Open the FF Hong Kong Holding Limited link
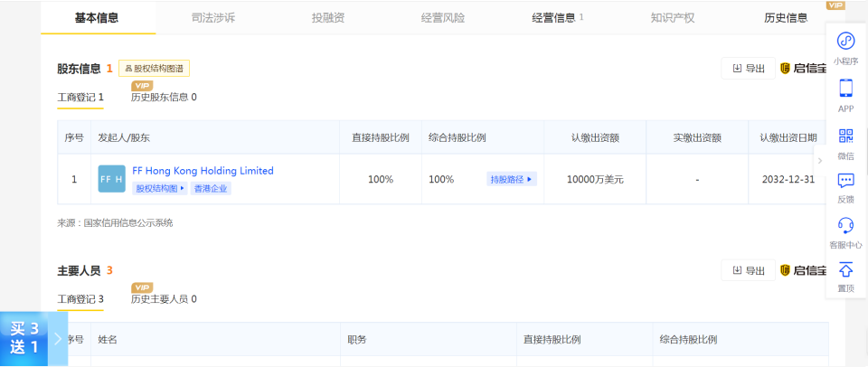Viewport: 868px width, 367px height. 203,171
